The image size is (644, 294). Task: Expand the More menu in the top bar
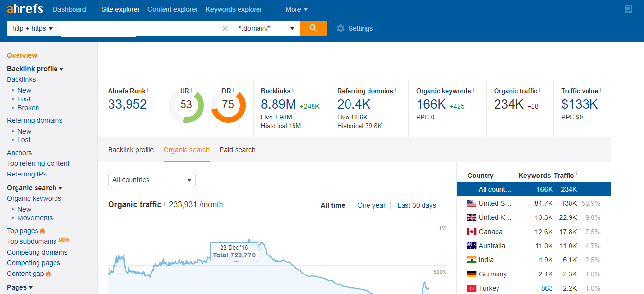pyautogui.click(x=296, y=9)
